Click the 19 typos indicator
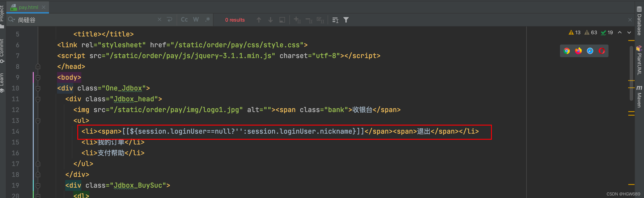Viewport: 644px width, 198px height. (x=607, y=33)
